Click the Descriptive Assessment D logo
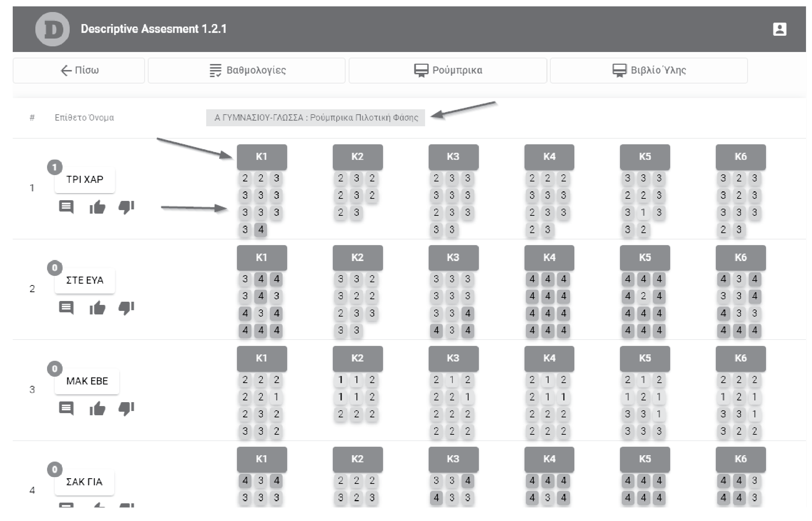Screen dimensions: 812x521 point(52,29)
